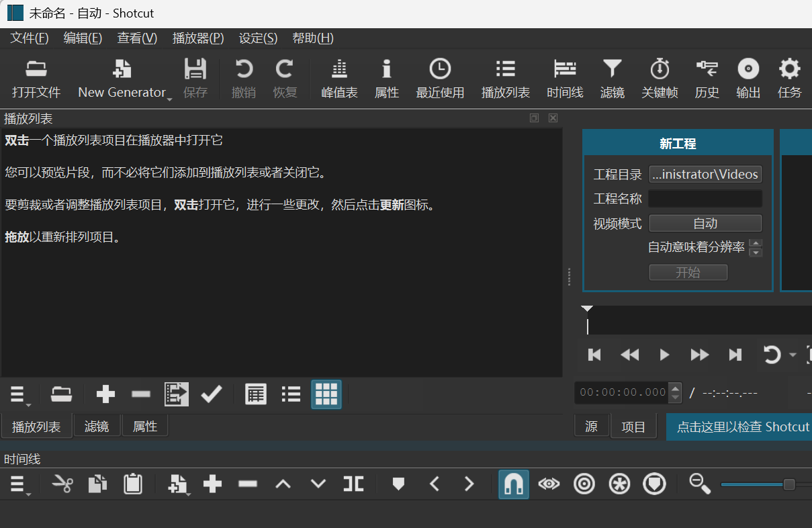Select the scissors cut icon in the timeline
Image resolution: width=812 pixels, height=528 pixels.
click(62, 484)
